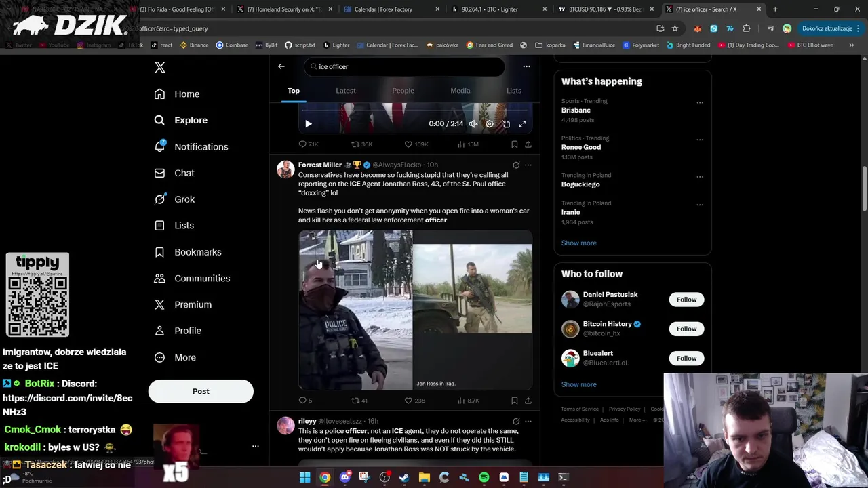Open Forrest Miller's profile name
The width and height of the screenshot is (868, 488).
(x=320, y=165)
